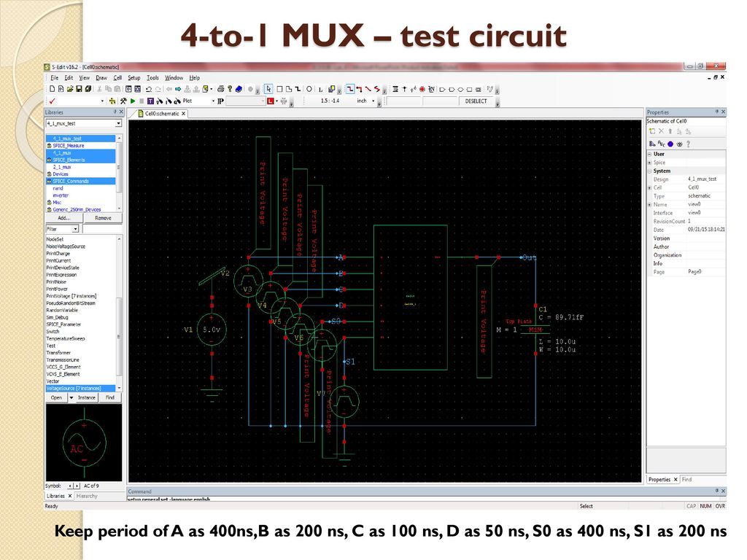Click the gray Stop simulation square

point(142,101)
